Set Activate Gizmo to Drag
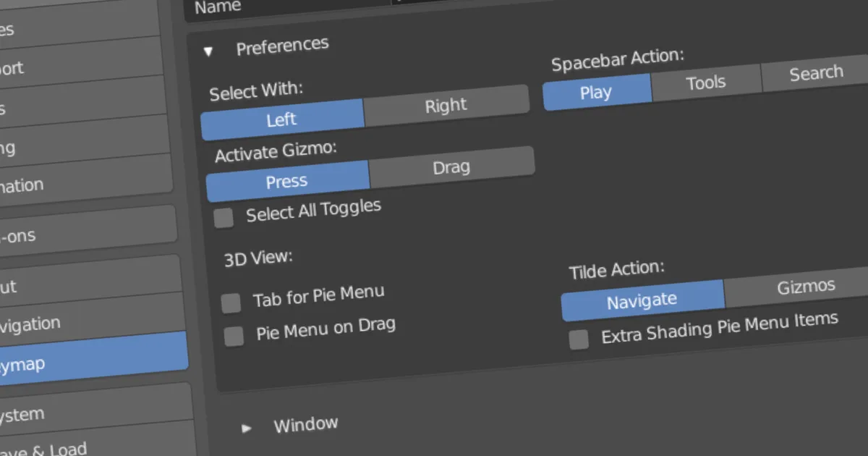This screenshot has width=868, height=456. coord(451,168)
